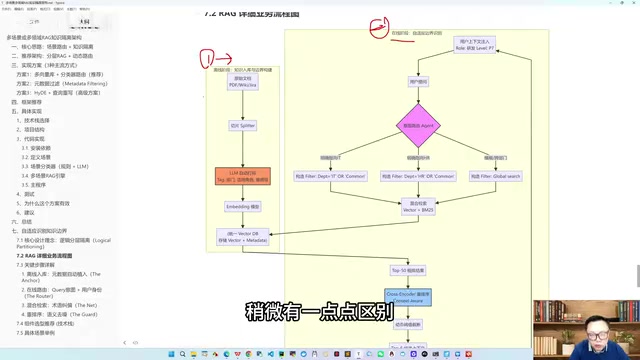The image size is (640, 360).
Task: Select outline item 6、建议
Action: [x=25, y=213]
